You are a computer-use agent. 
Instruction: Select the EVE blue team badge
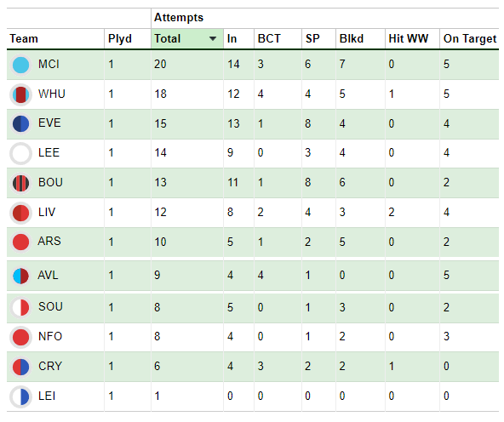click(x=21, y=124)
